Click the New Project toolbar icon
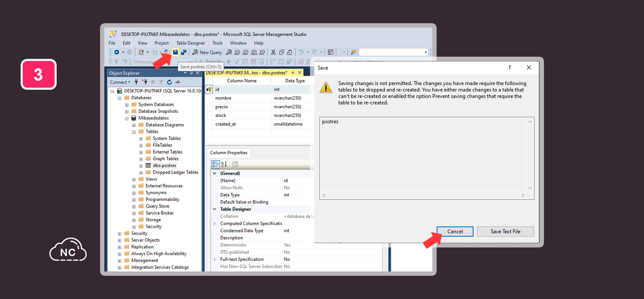 (x=141, y=52)
